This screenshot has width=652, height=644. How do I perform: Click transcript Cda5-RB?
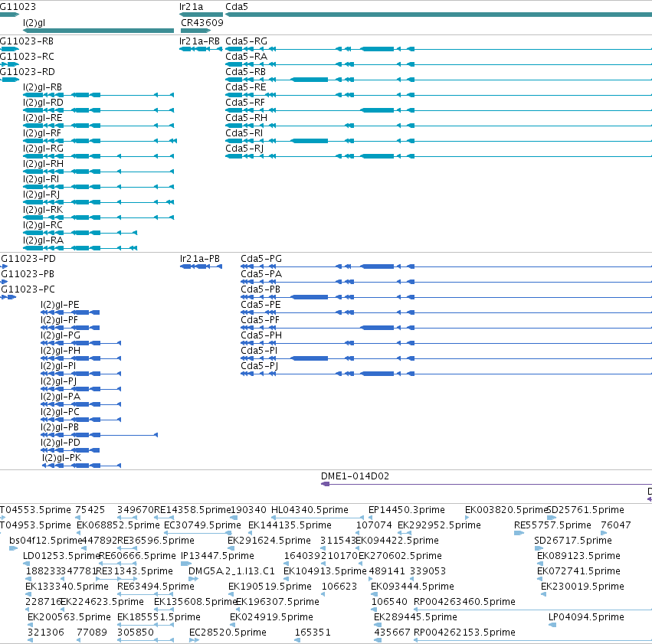pos(439,80)
